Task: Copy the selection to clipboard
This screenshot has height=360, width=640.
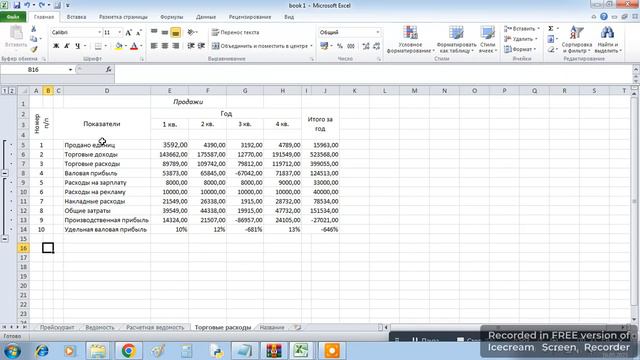Action: point(34,39)
